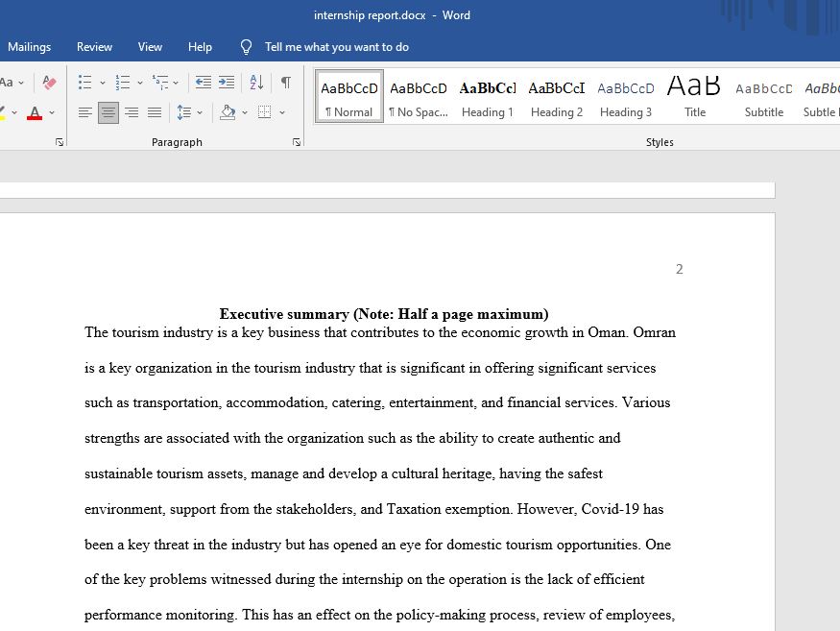The image size is (840, 631).
Task: Toggle Show/Hide paragraph marks
Action: (286, 83)
